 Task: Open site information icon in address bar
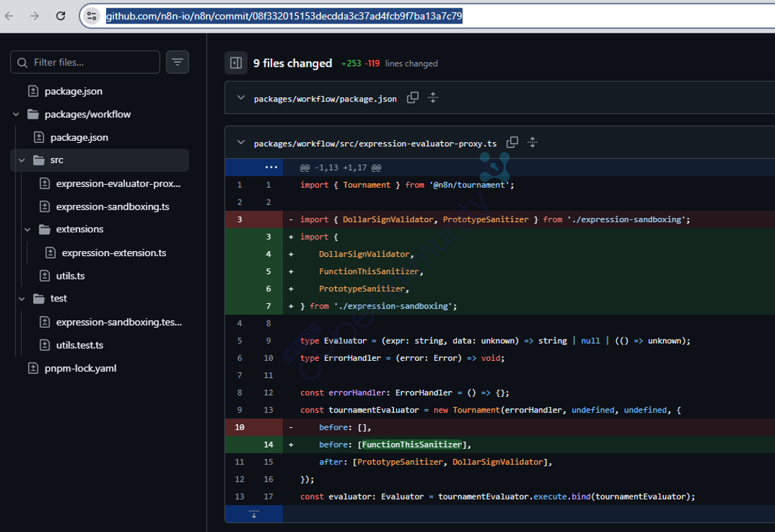pos(91,16)
